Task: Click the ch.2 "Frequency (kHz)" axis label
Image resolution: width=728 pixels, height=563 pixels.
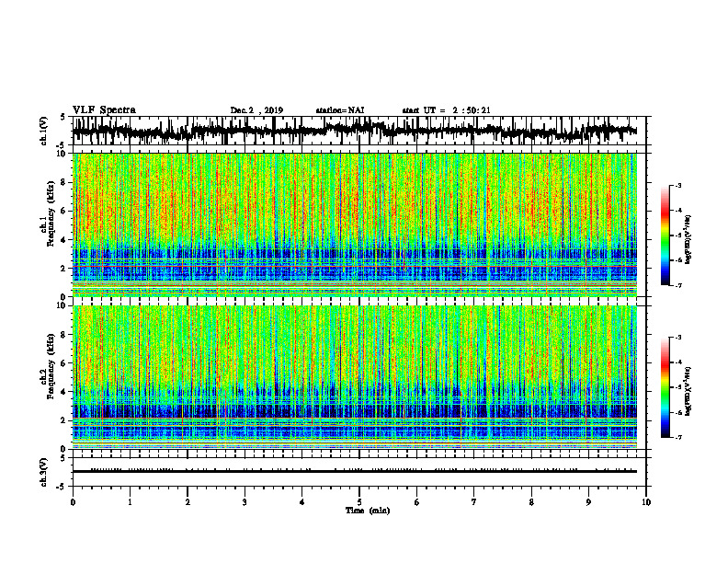Action: click(51, 367)
